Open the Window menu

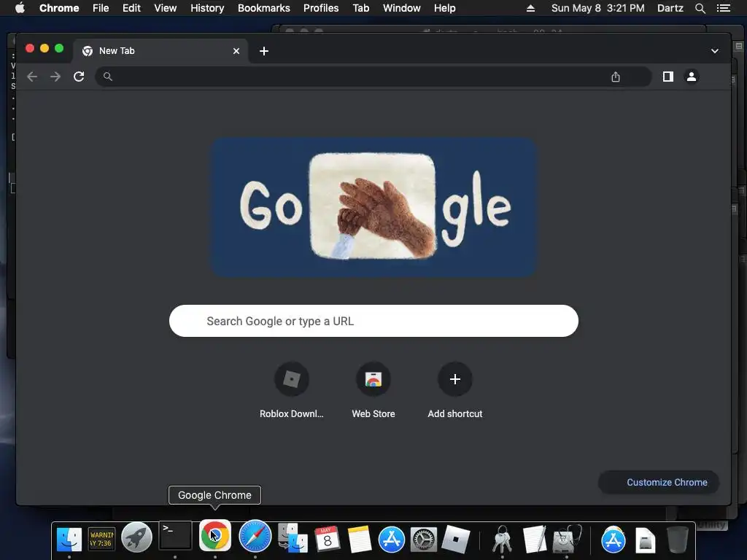pyautogui.click(x=402, y=8)
